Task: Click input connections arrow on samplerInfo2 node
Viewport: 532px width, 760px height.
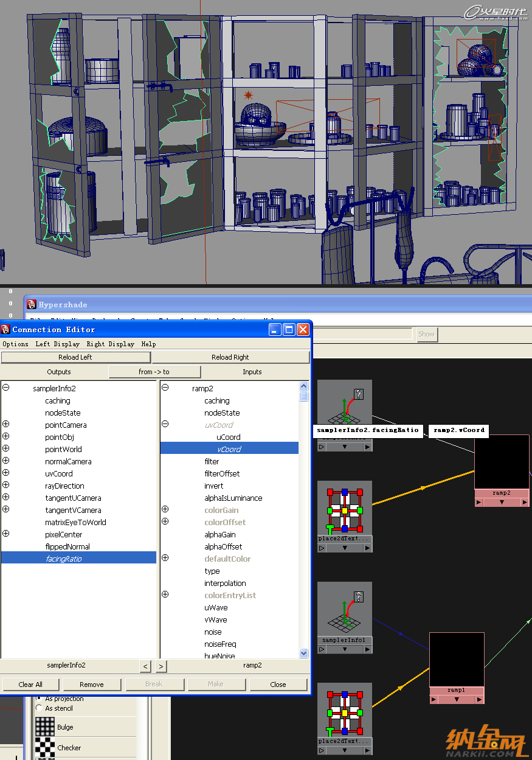Action: (x=322, y=447)
